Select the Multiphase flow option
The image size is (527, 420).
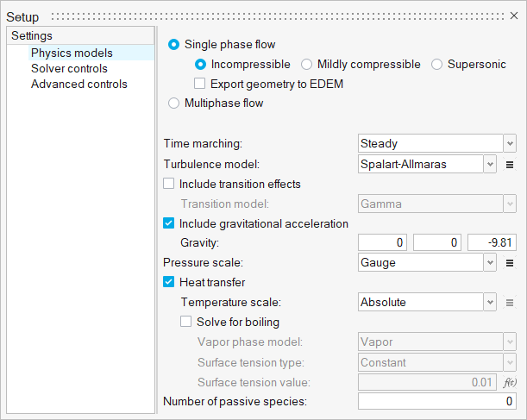click(175, 103)
